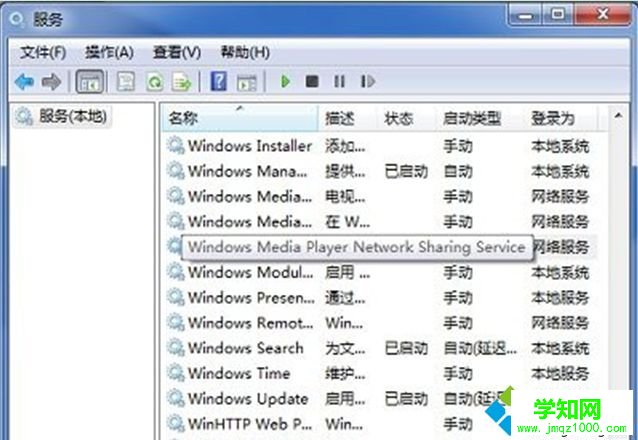The image size is (638, 440).
Task: Click the gear icon beside Windows Installer
Action: [176, 146]
